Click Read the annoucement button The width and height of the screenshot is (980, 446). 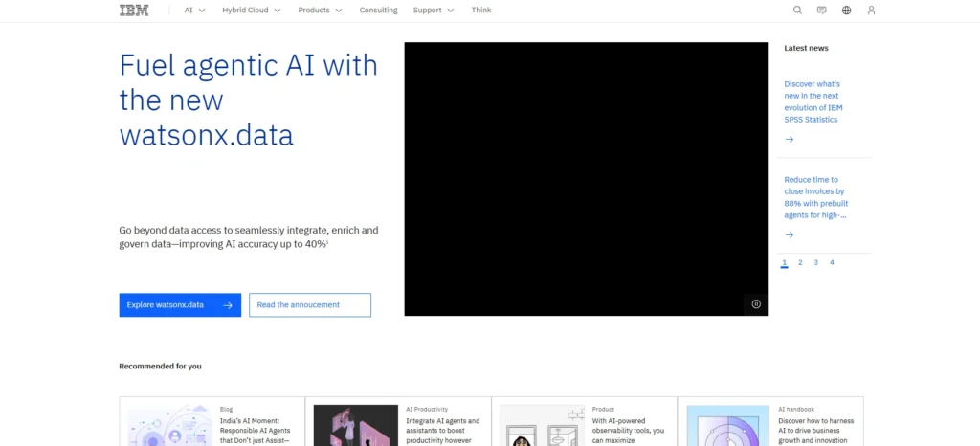310,304
